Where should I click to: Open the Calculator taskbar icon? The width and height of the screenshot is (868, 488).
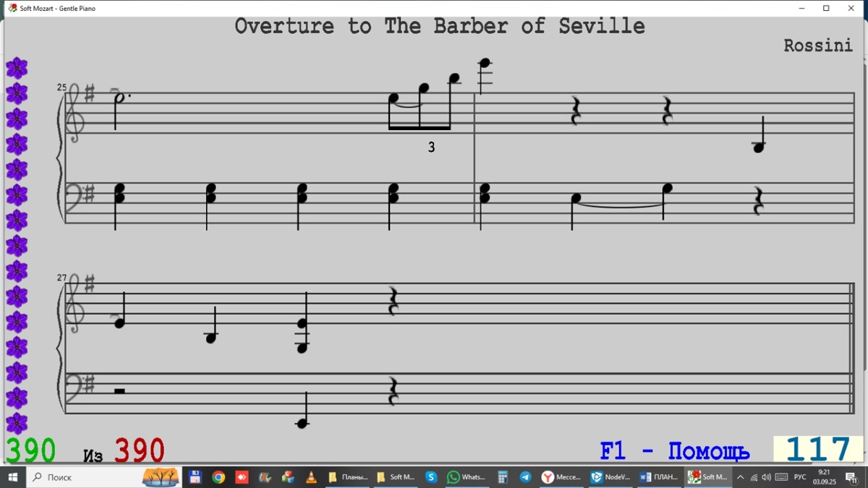pyautogui.click(x=502, y=477)
